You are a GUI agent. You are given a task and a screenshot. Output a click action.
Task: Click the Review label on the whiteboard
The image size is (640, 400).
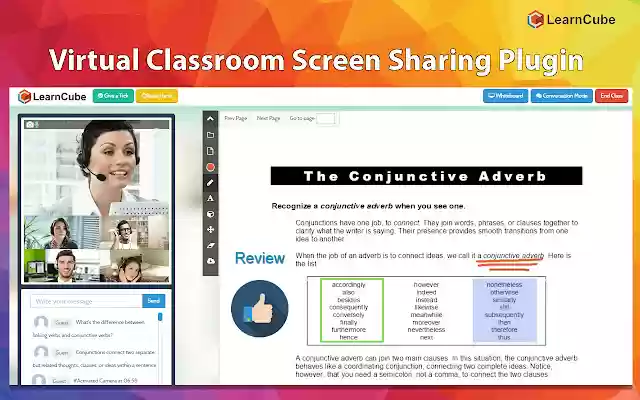(x=260, y=258)
